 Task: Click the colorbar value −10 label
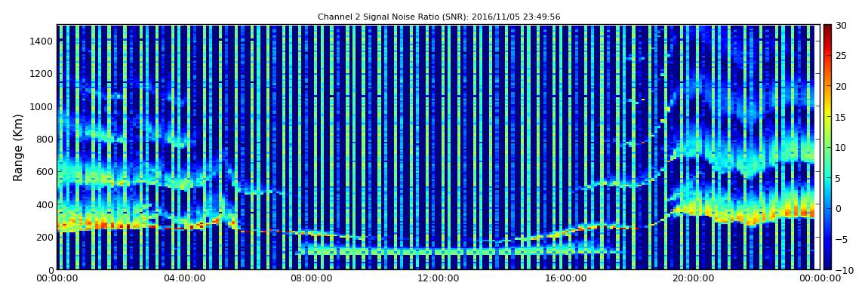[844, 270]
